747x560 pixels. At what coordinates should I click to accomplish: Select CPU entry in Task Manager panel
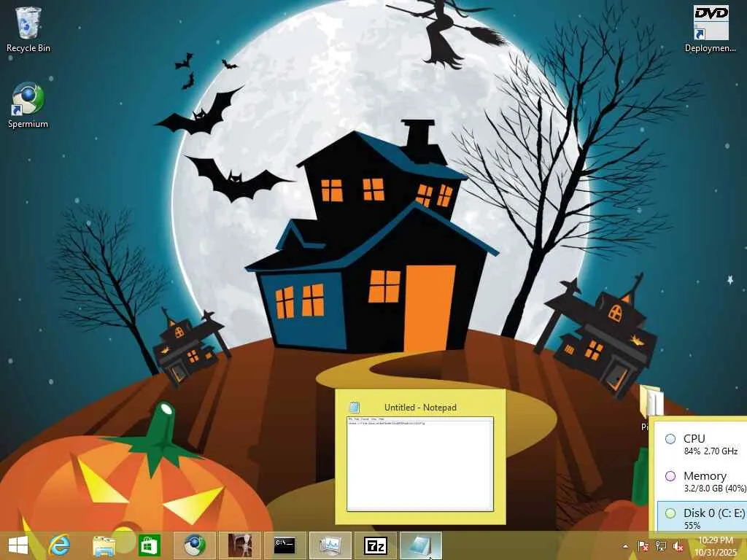point(703,444)
